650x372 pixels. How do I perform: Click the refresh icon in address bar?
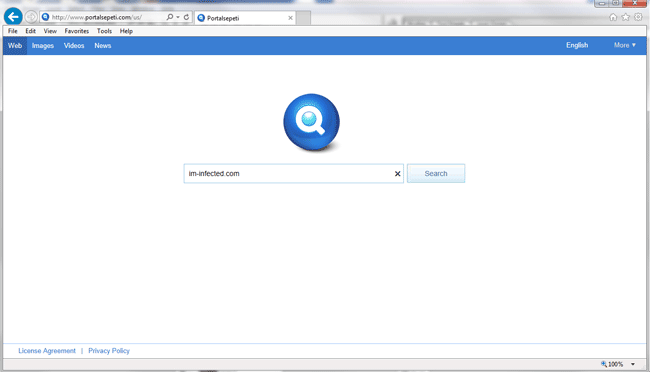pos(187,17)
